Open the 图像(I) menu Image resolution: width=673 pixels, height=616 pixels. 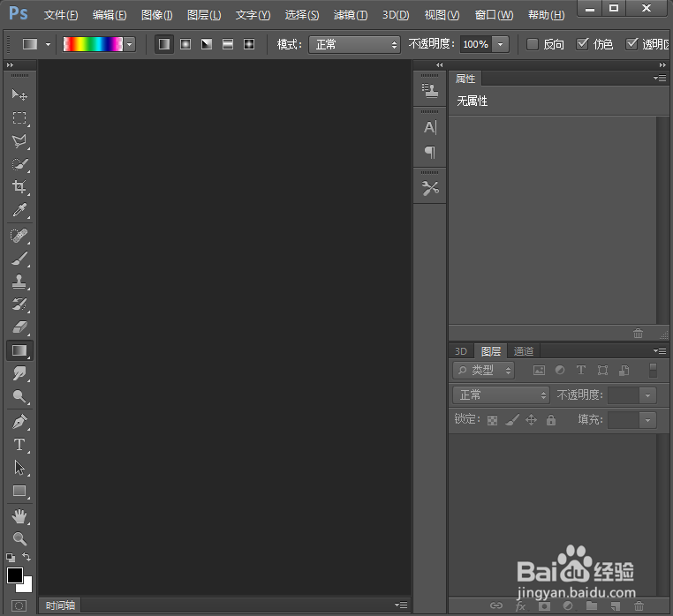click(x=156, y=15)
